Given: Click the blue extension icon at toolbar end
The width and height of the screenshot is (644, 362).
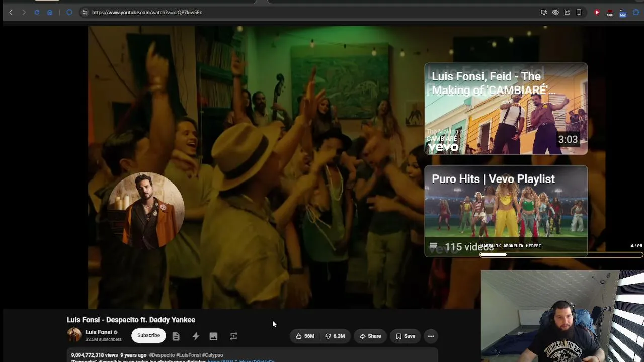Looking at the screenshot, I should [636, 12].
